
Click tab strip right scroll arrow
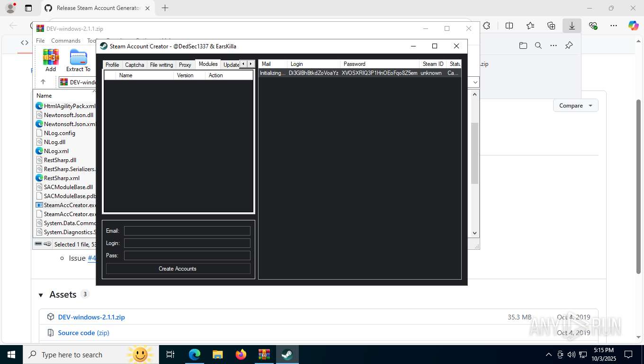pos(251,64)
